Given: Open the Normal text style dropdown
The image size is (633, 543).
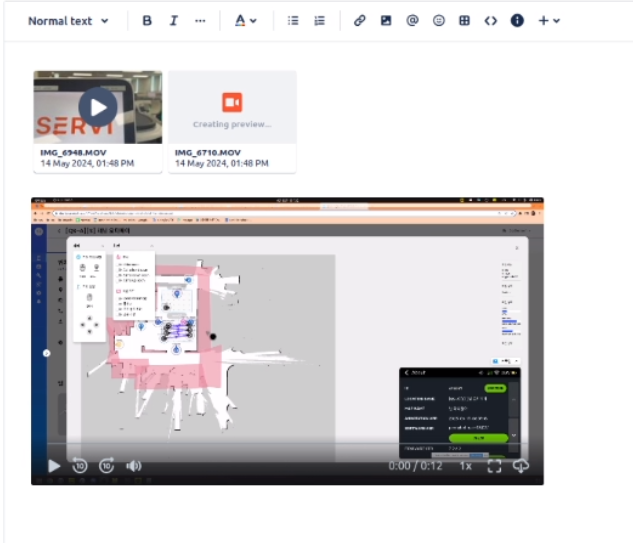Looking at the screenshot, I should tap(68, 21).
